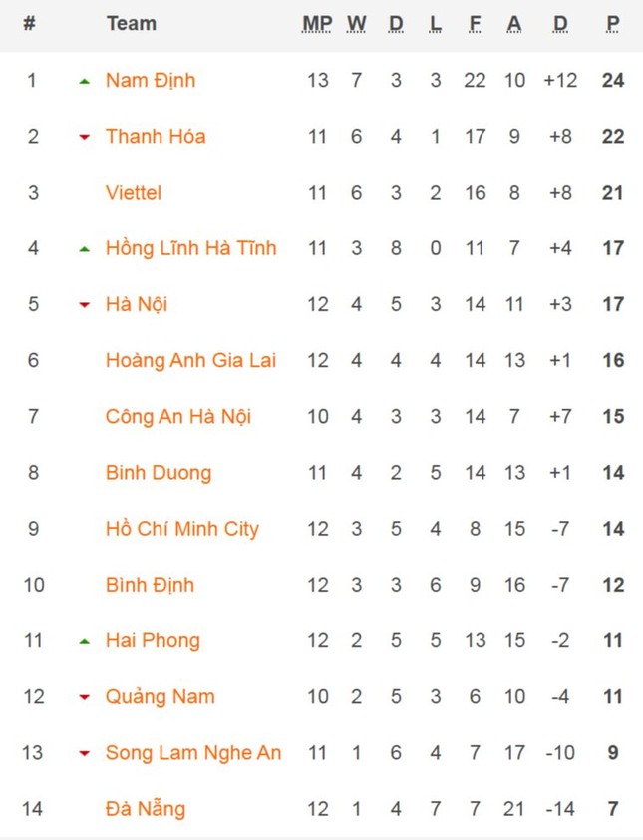Open Hồ Chí Minh City team link
This screenshot has width=643, height=840.
[x=182, y=529]
